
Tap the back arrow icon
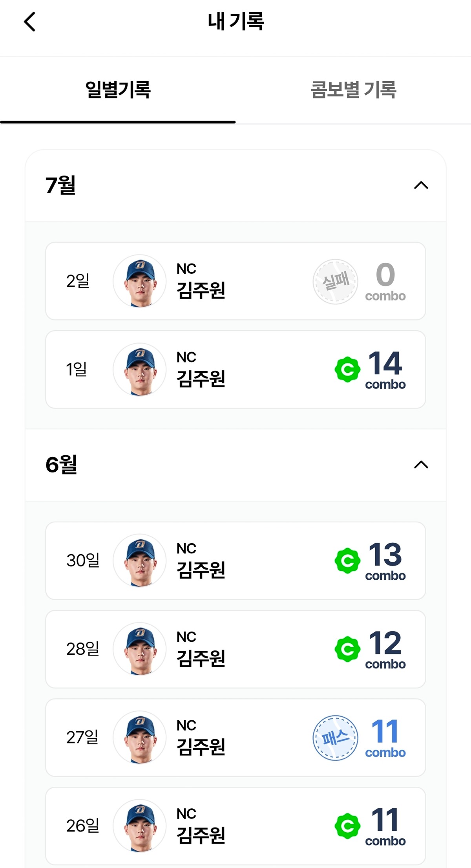(30, 22)
